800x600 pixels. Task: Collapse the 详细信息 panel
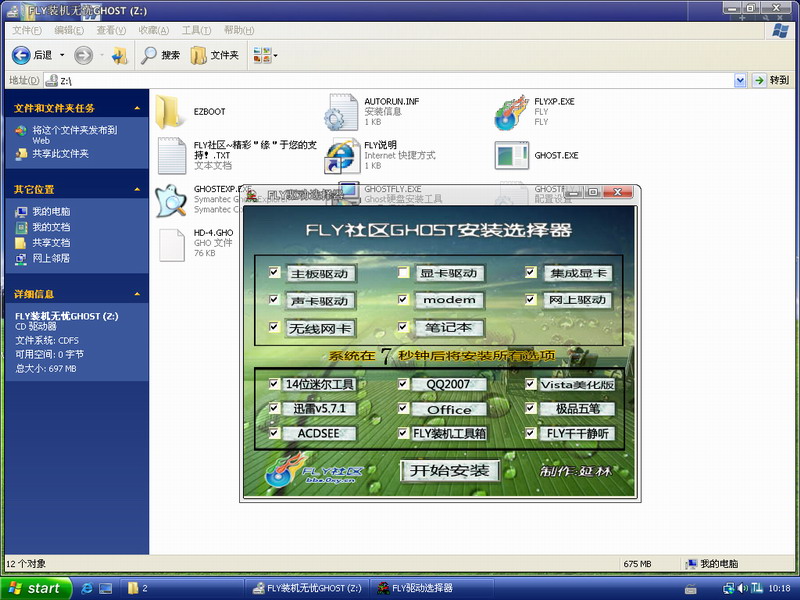pyautogui.click(x=137, y=294)
